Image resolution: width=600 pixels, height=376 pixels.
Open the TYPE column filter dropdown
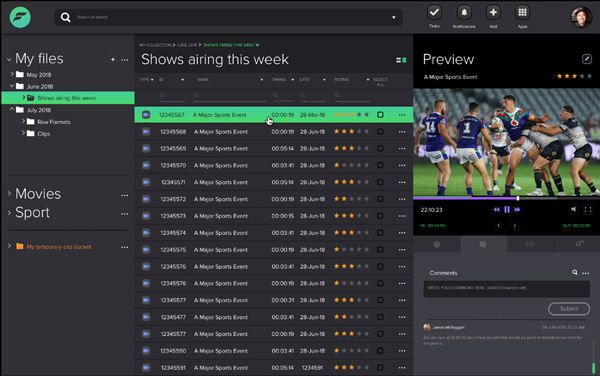click(x=152, y=80)
